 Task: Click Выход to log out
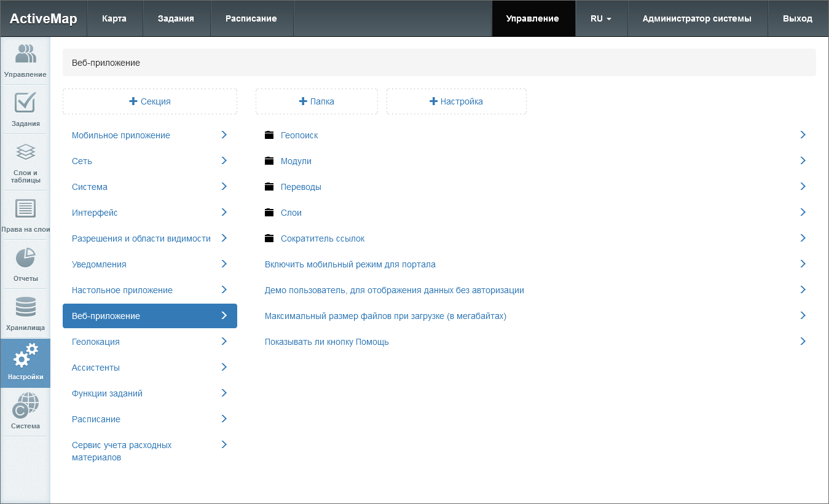(x=797, y=18)
